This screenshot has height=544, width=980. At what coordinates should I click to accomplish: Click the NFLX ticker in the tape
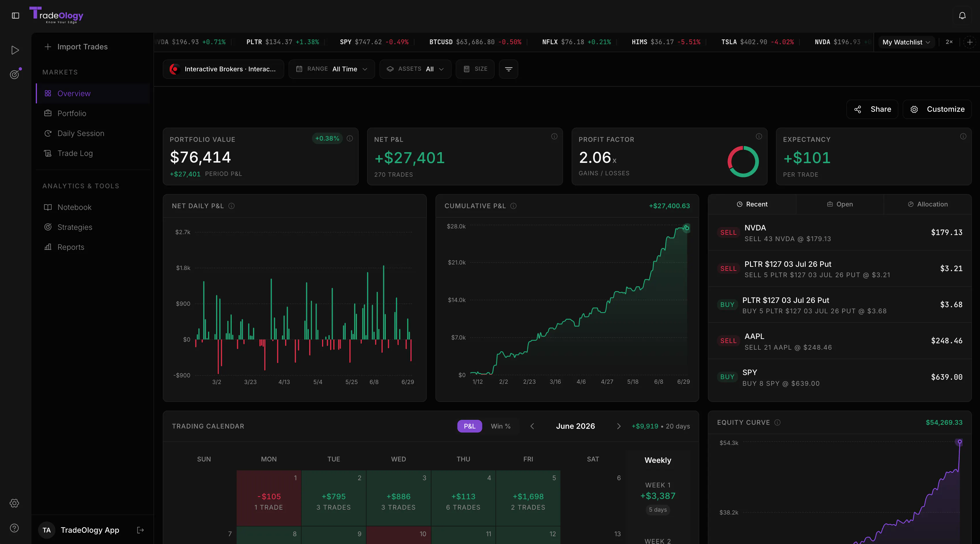point(576,42)
